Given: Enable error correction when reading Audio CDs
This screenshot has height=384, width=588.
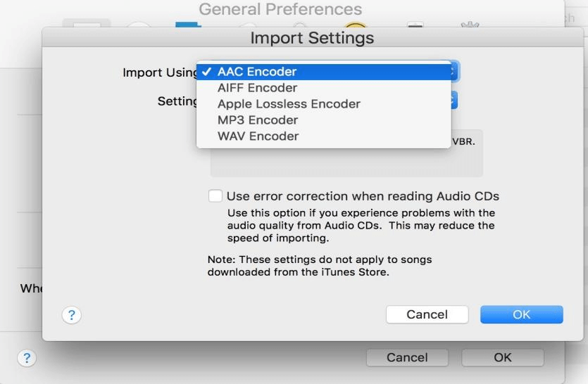Looking at the screenshot, I should (x=215, y=196).
